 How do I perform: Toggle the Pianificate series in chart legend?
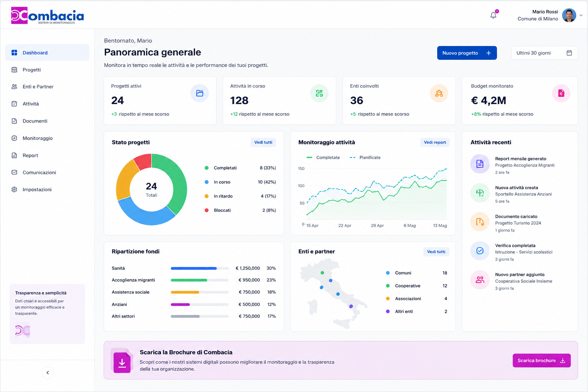365,157
